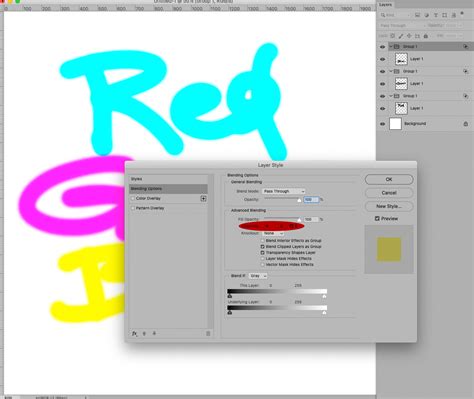
Task: Uncheck Transparency Shapes Layer
Action: point(262,253)
